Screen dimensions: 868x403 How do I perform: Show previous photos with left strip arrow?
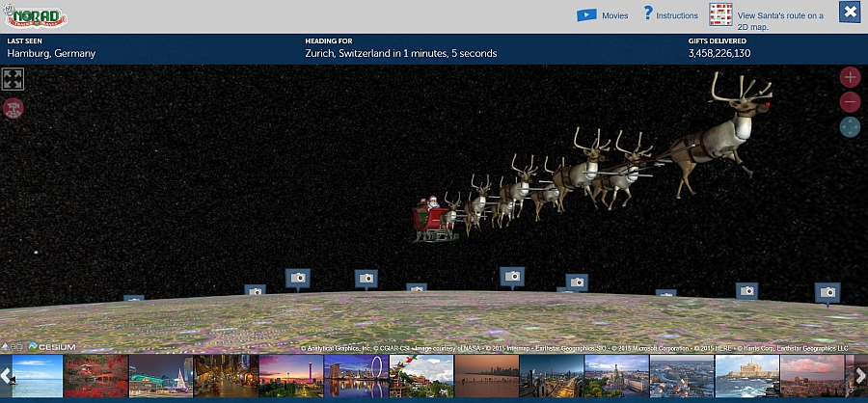[x=6, y=376]
